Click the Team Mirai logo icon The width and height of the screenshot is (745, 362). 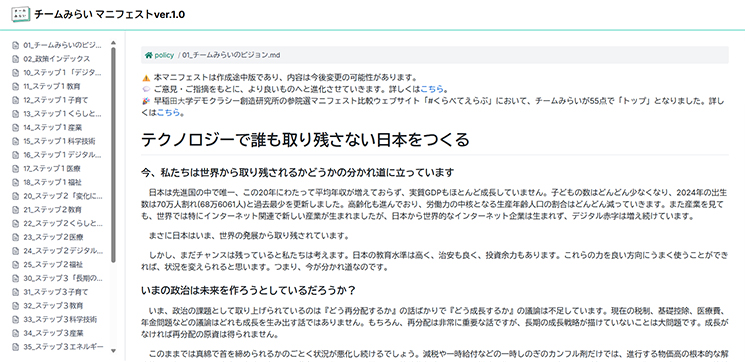[x=20, y=14]
